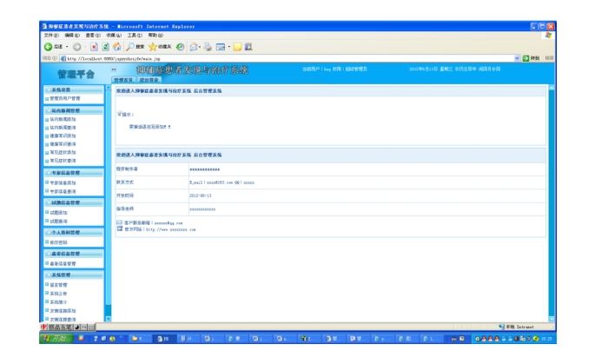Open 专家信息添加 sidebar link
601x364 pixels.
(63, 183)
